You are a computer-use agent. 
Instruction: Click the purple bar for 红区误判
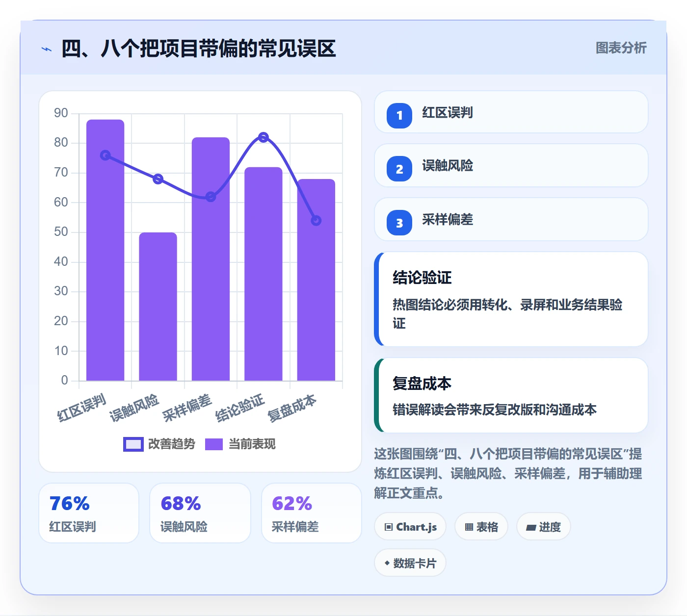coord(106,250)
